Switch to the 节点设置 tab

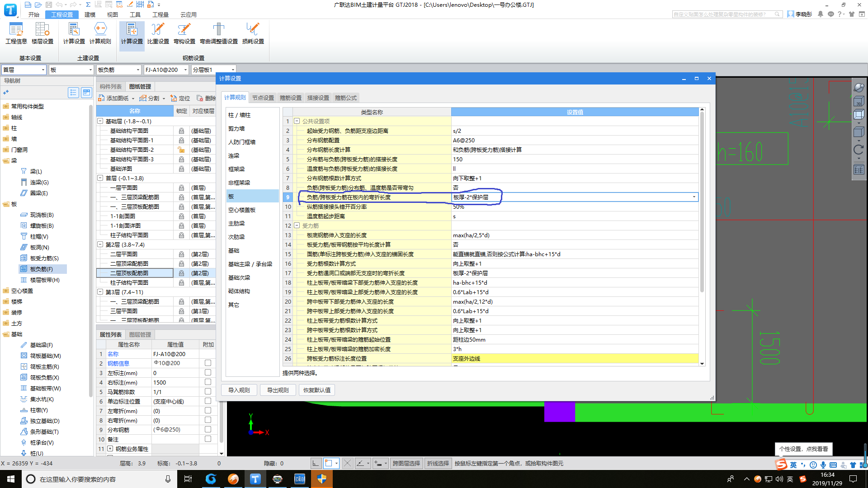pos(263,98)
